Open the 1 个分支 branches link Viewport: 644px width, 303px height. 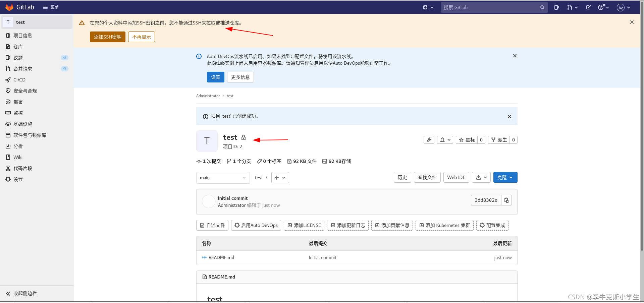239,161
